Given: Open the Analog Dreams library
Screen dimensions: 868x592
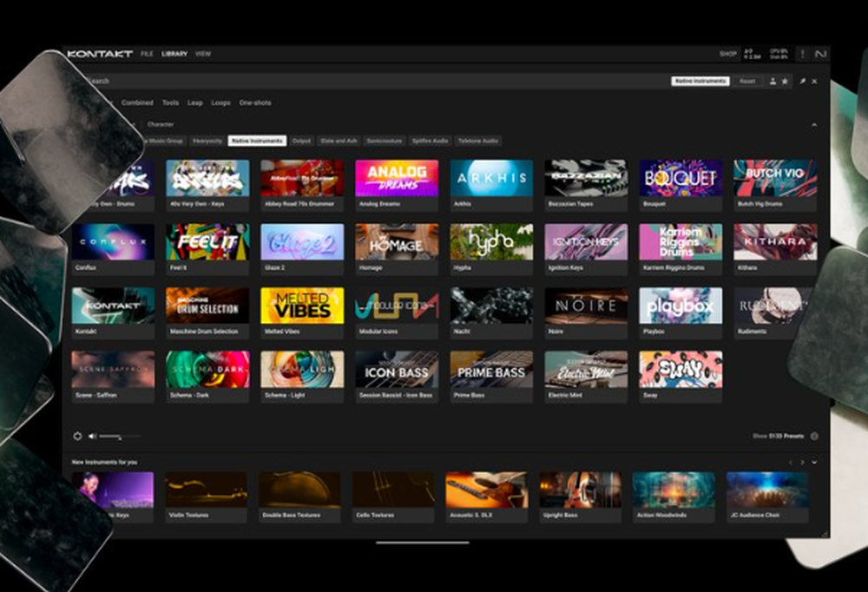Looking at the screenshot, I should [397, 185].
